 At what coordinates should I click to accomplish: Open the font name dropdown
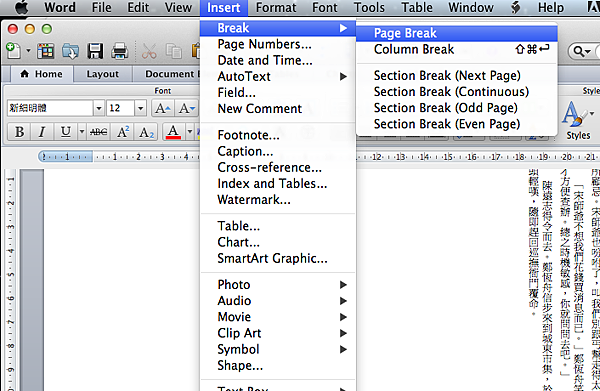99,108
